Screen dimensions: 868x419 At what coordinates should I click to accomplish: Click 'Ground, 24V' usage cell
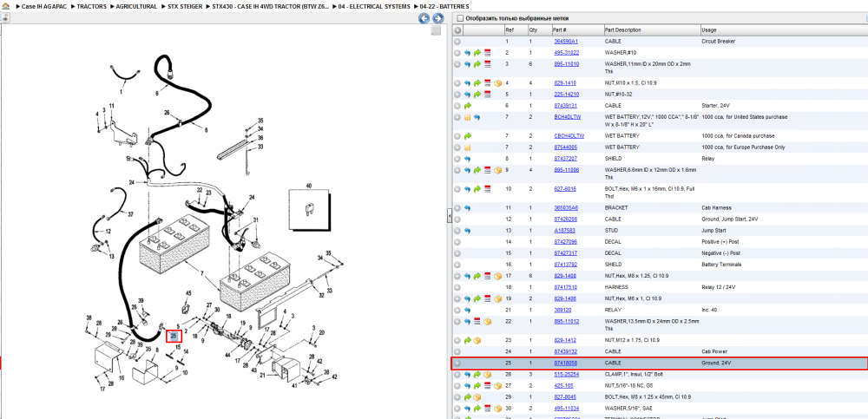coord(717,363)
